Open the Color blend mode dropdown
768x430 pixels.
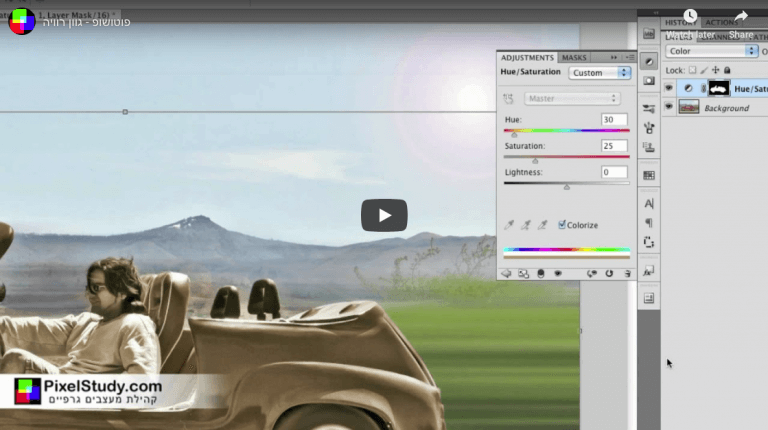(711, 51)
